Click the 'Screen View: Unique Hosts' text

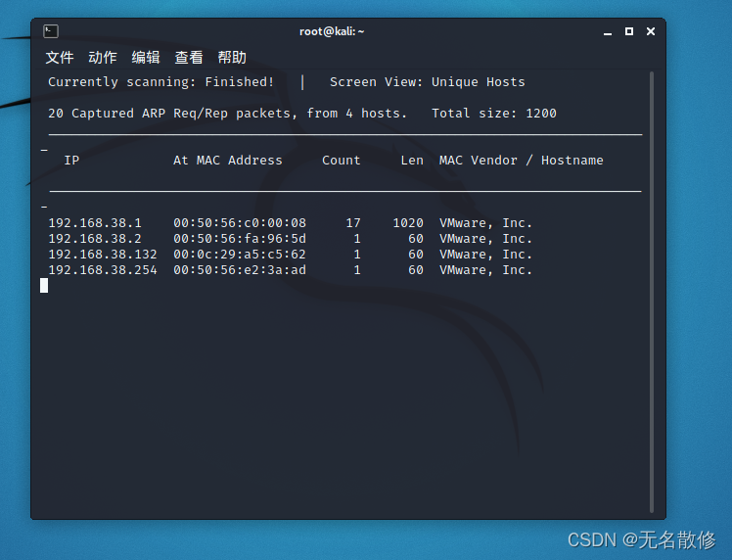[x=427, y=81]
